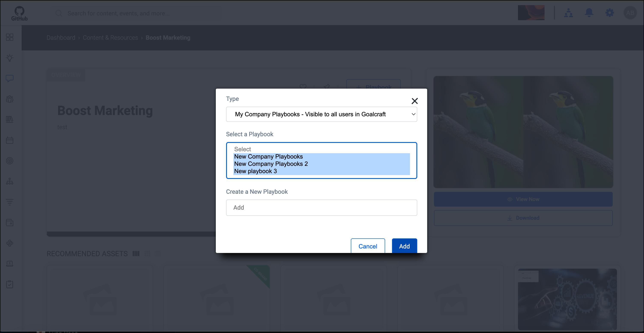Close the playbook dialog with X
Screen dimensions: 644x333
click(414, 101)
